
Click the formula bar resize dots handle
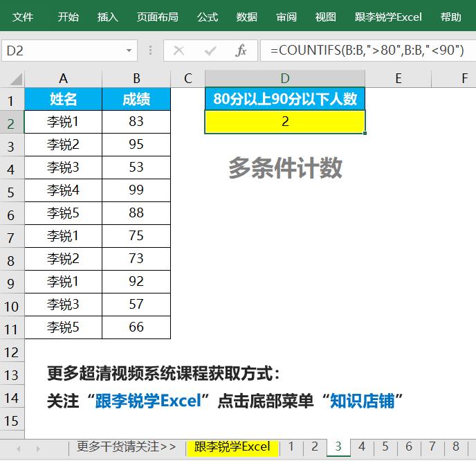click(150, 51)
